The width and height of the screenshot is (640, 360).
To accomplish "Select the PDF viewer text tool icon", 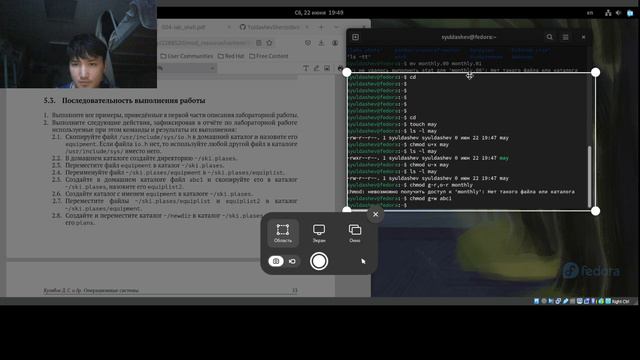I will pyautogui.click(x=306, y=68).
